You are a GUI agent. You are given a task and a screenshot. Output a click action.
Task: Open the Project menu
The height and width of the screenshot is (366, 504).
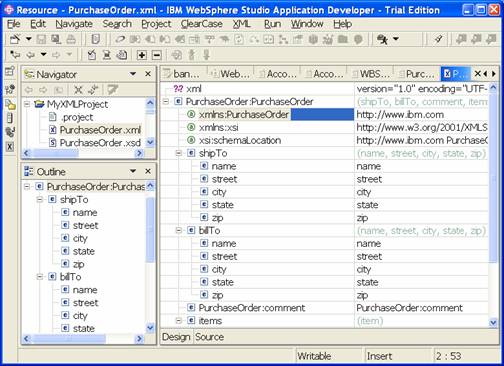click(x=156, y=24)
